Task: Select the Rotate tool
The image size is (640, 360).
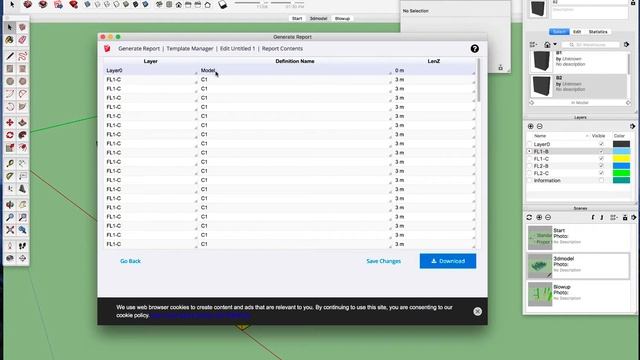Action: (10, 135)
